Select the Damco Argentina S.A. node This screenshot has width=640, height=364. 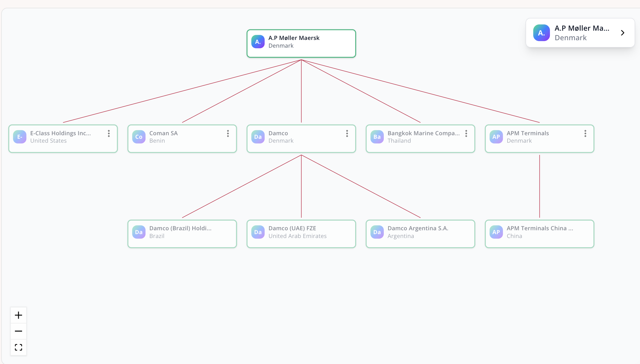(x=420, y=234)
